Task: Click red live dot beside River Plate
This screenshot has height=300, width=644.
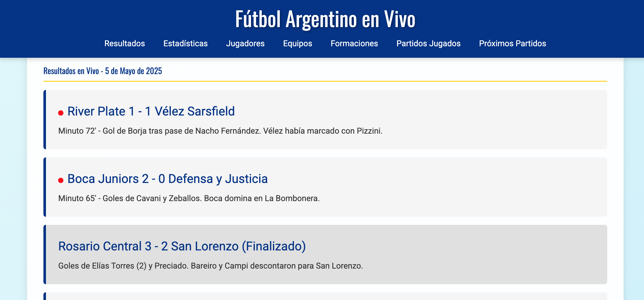Action: [x=61, y=113]
